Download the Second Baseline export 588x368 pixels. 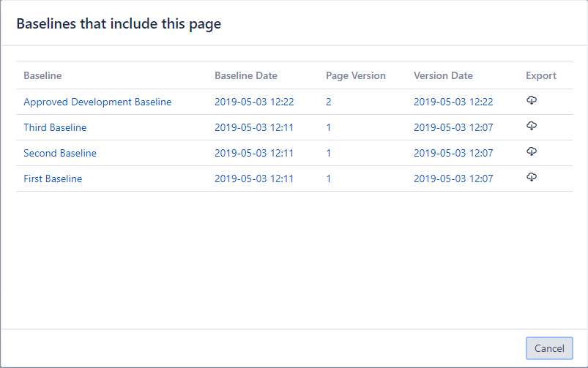point(532,152)
